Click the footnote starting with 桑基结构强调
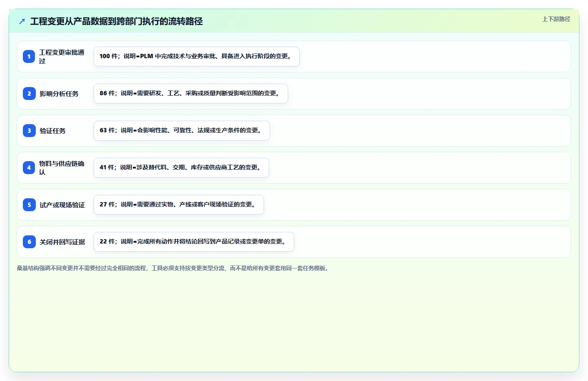Viewport: 588px width, 381px height. click(173, 268)
